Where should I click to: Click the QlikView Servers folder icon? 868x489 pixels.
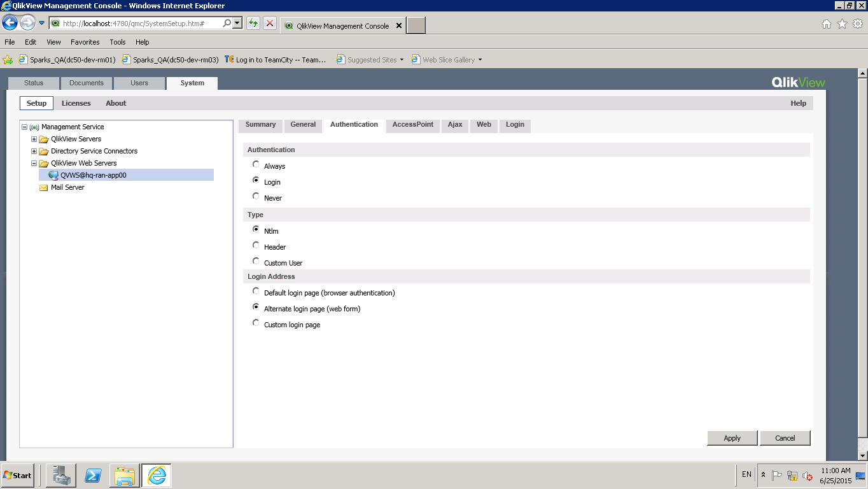coord(44,139)
